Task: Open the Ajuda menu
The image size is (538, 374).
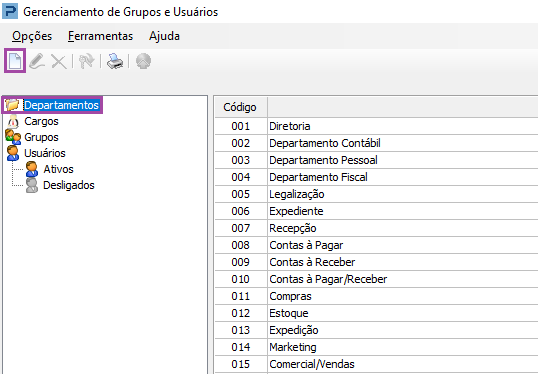Action: 164,36
